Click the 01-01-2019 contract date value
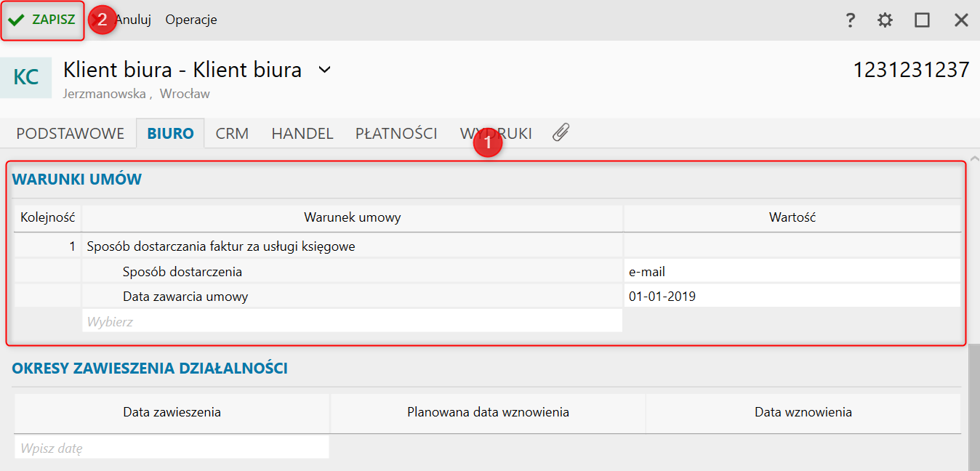 click(x=791, y=297)
